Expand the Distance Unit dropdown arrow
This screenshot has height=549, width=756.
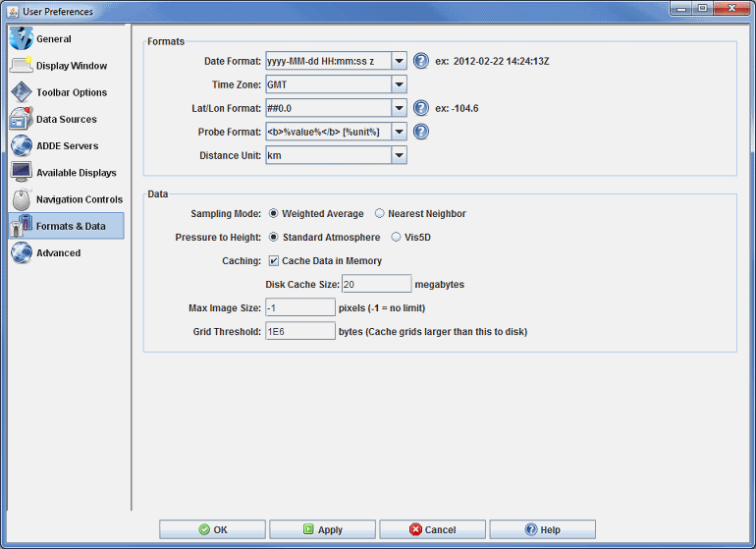399,155
